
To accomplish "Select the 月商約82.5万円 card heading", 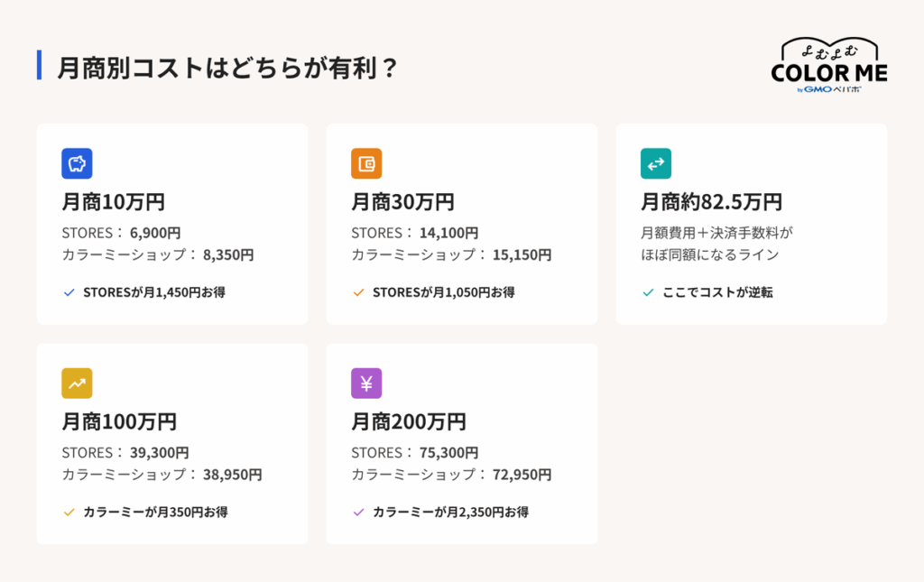I will coord(711,201).
